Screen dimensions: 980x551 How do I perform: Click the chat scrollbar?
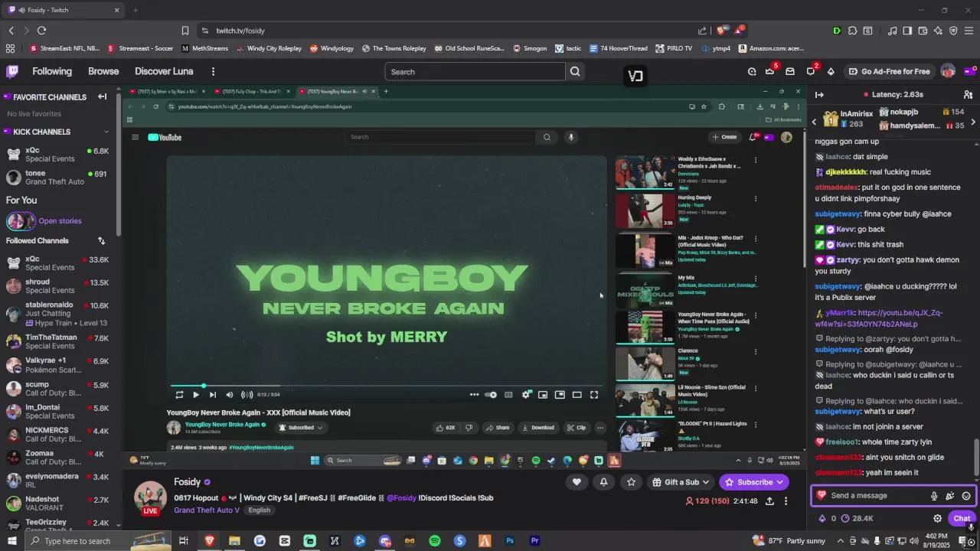[x=976, y=457]
